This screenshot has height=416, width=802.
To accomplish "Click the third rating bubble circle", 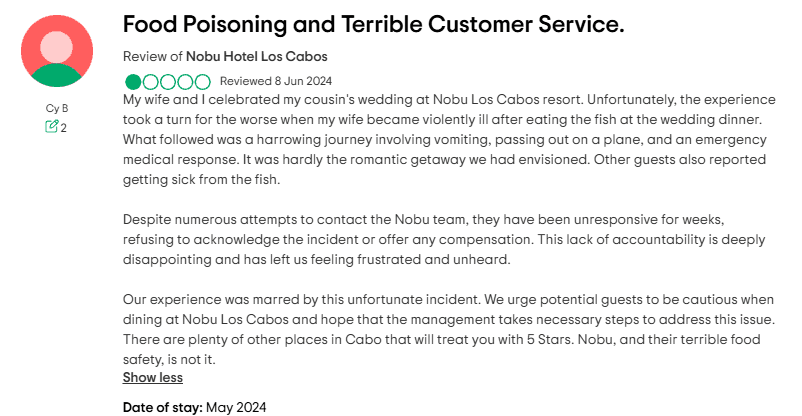I will point(168,81).
